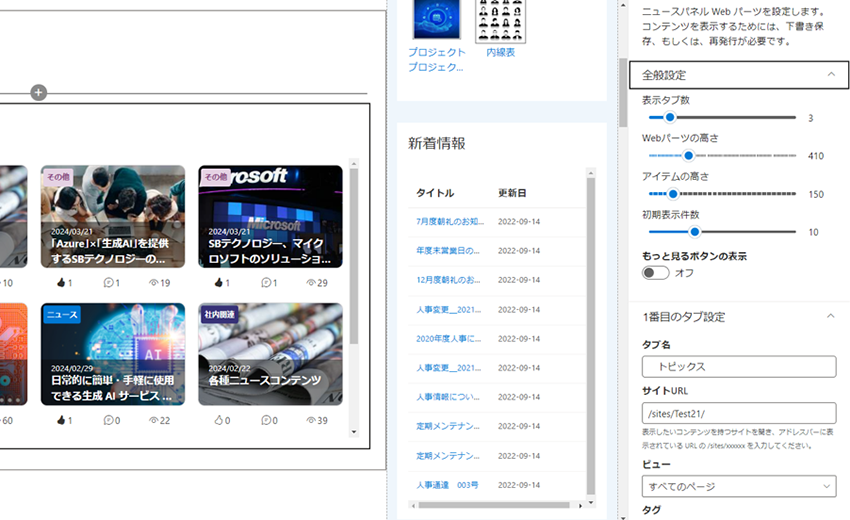Open link 12月度朝礼のお...
Viewport: 850px width, 520px height.
coord(448,280)
